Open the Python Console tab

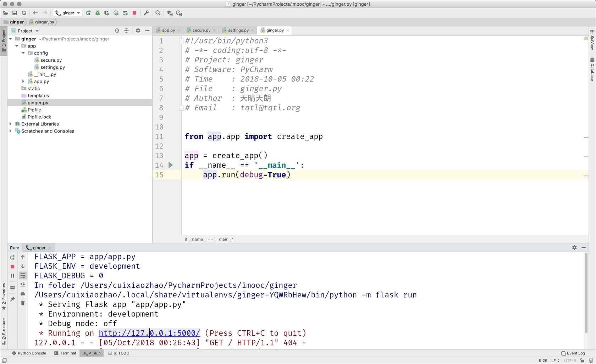pos(29,353)
